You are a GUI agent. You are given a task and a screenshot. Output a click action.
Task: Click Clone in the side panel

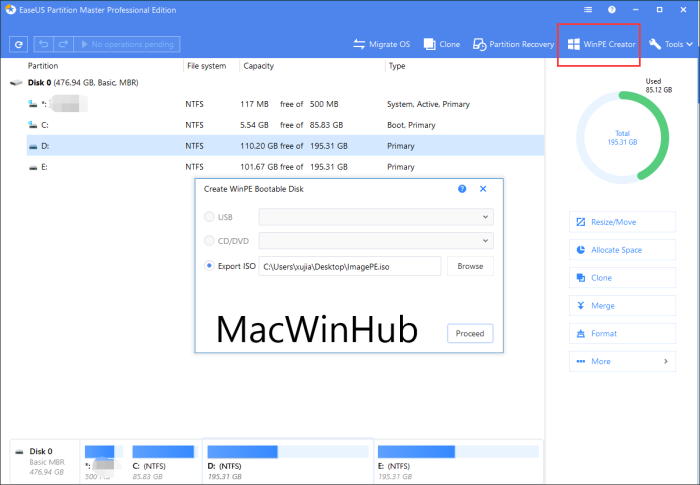tap(622, 278)
